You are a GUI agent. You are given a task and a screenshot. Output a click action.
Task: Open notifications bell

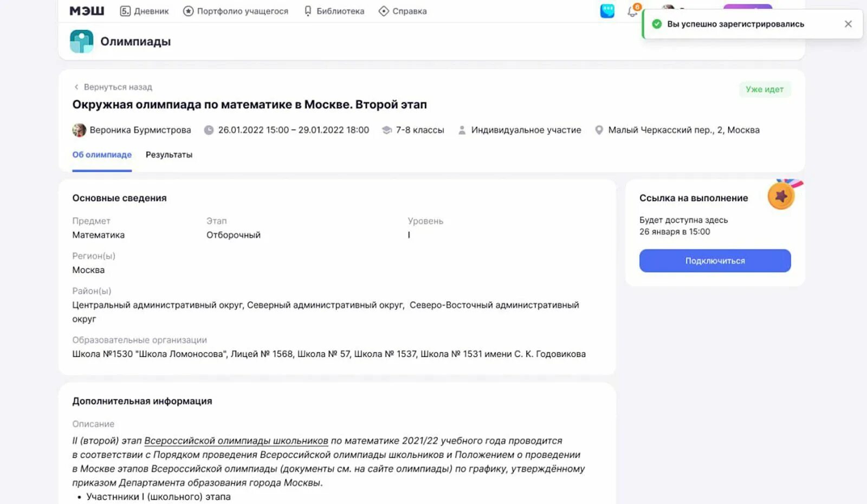[632, 11]
